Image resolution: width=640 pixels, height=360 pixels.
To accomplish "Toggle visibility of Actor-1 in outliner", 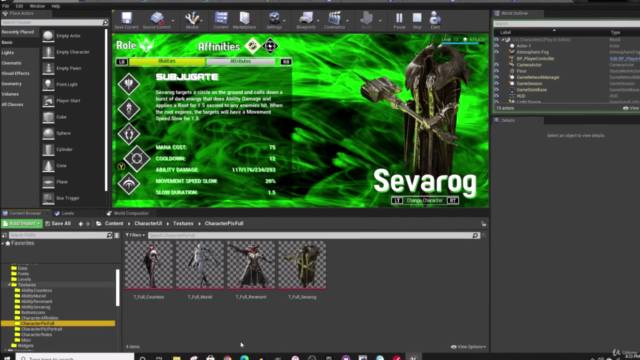I will 496,46.
